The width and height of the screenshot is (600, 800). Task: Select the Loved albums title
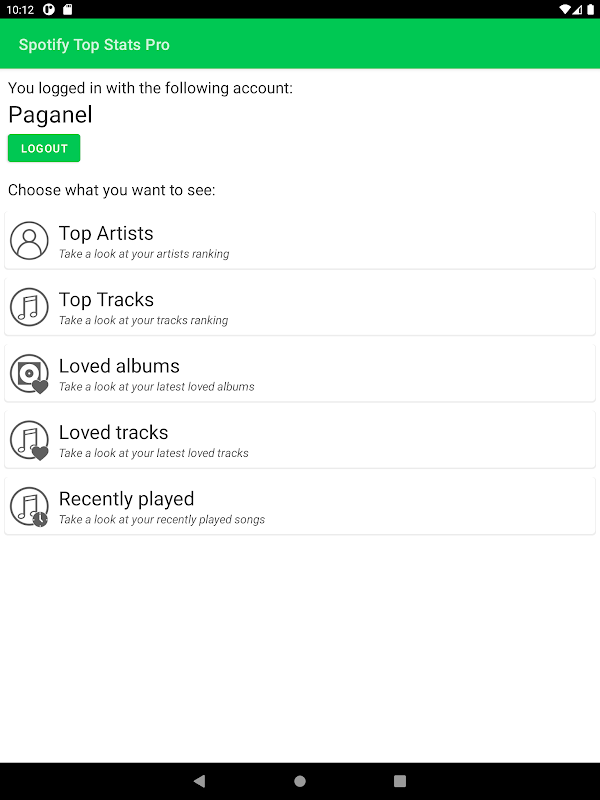(x=119, y=366)
